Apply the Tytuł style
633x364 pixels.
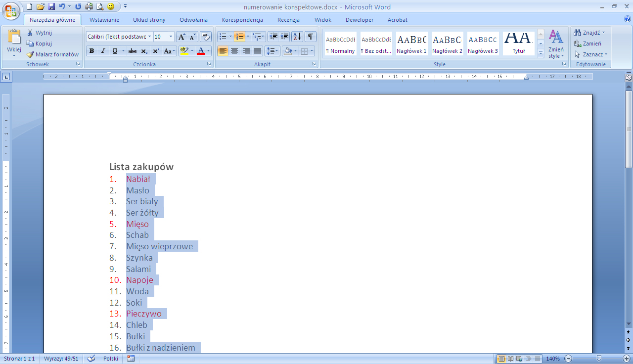pyautogui.click(x=519, y=44)
